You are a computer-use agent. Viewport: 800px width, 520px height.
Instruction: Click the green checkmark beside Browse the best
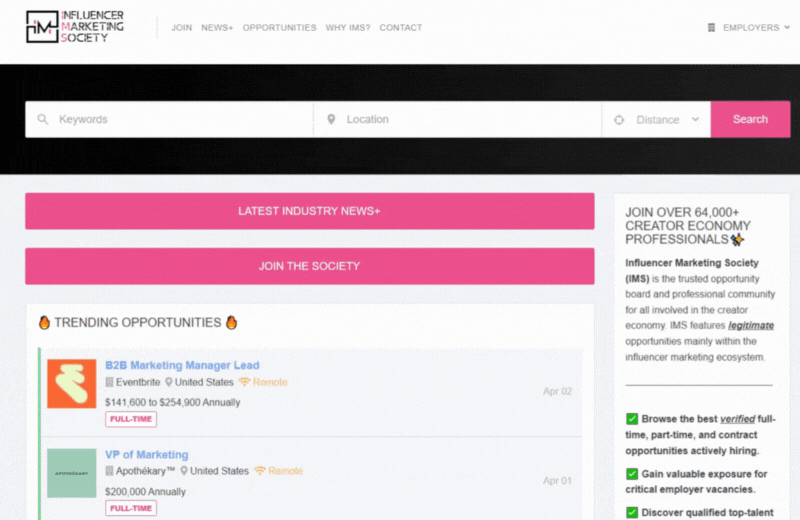632,419
